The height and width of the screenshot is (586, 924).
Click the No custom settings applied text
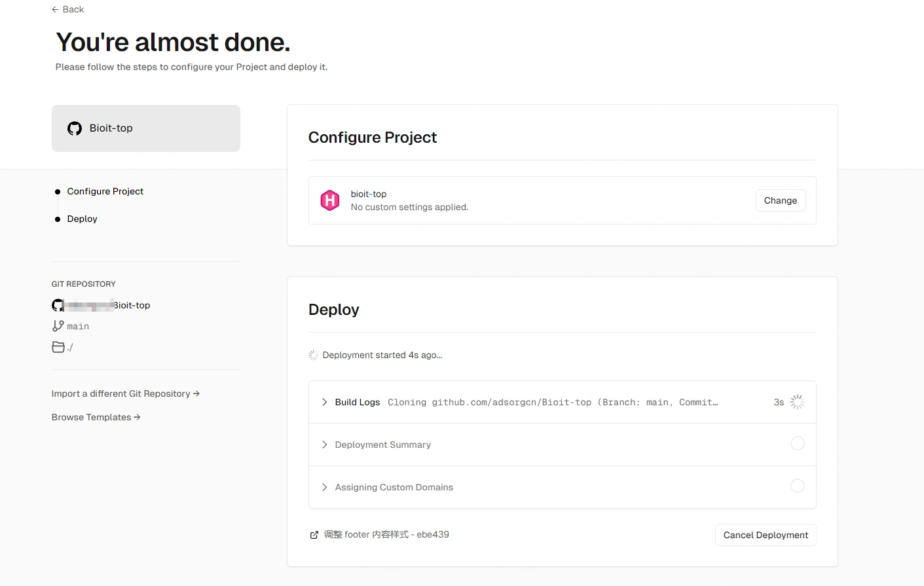click(409, 207)
